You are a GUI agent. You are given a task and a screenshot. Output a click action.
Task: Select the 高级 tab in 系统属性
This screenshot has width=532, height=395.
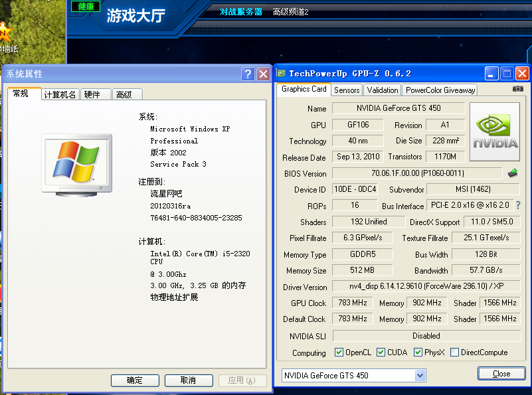pos(127,94)
